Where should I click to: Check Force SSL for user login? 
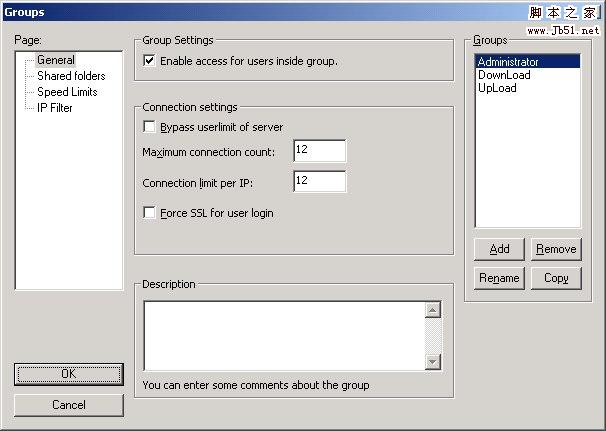(150, 213)
